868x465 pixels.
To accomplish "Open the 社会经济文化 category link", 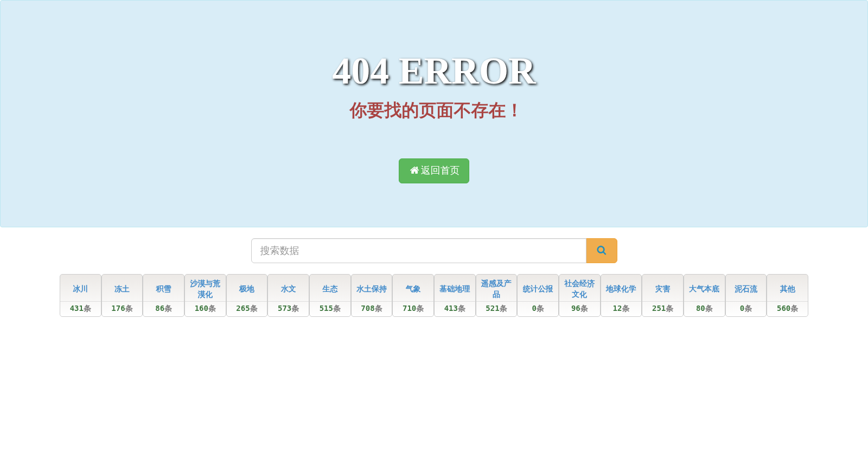I will pos(579,289).
